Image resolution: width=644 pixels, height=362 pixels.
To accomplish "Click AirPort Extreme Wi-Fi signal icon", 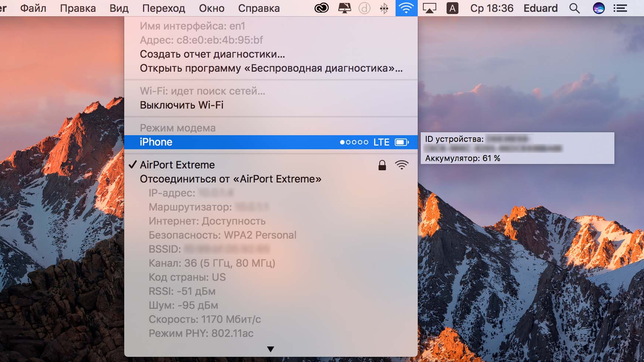I will [401, 165].
